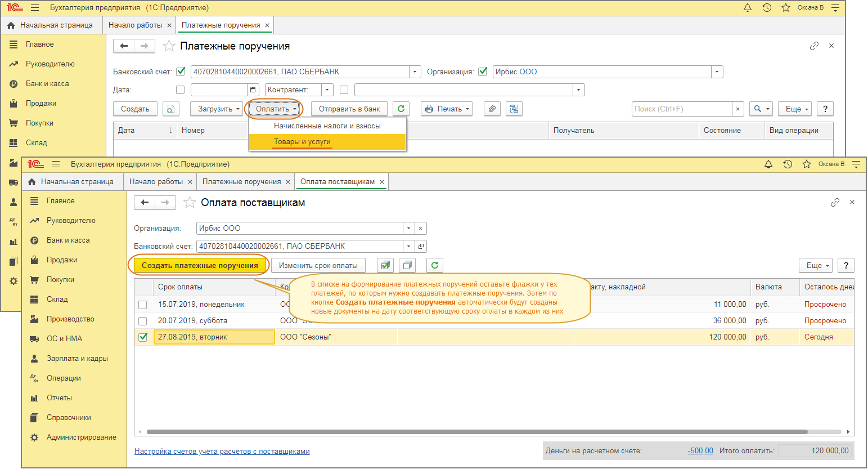Open the Загрузить dropdown menu
The image size is (868, 469).
click(x=219, y=109)
